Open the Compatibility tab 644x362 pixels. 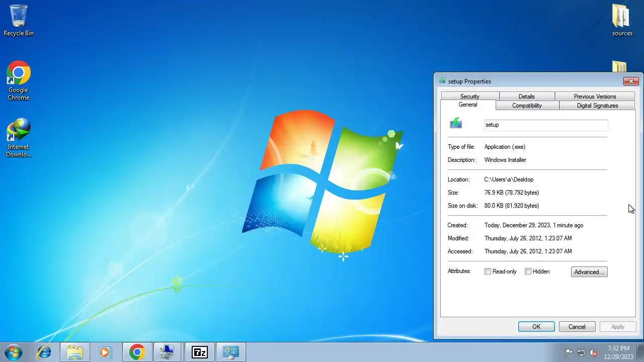pyautogui.click(x=527, y=106)
